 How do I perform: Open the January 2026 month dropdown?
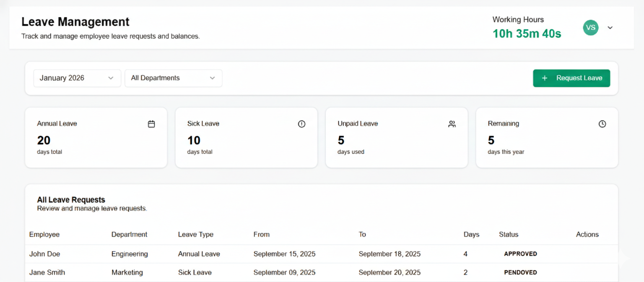(77, 78)
